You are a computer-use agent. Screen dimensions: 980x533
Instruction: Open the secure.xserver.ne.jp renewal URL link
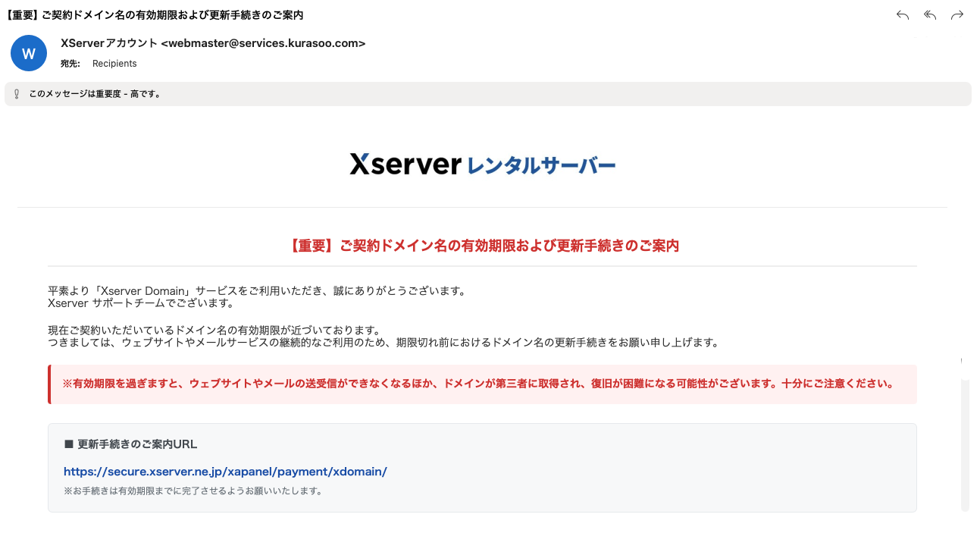tap(225, 472)
